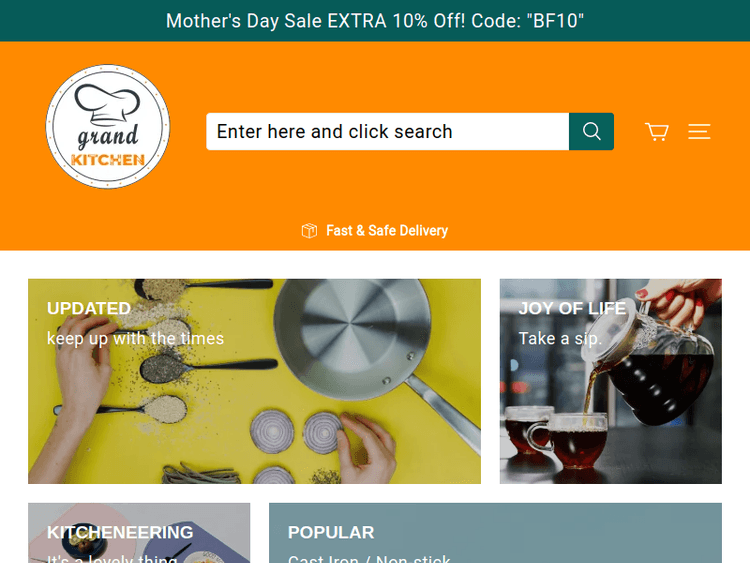This screenshot has height=563, width=750.
Task: Click the JOY OF LIFE heading
Action: [x=572, y=309]
